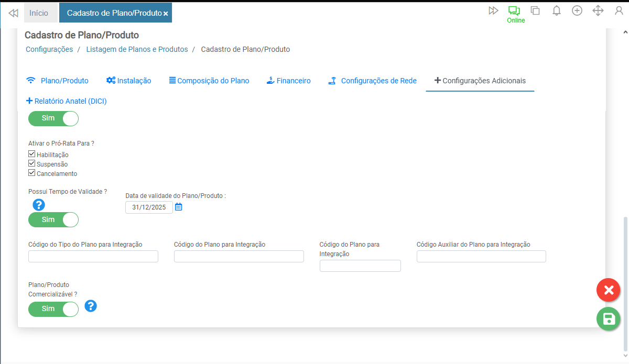Click the rewind double-arrow icon left of Início
Image resolution: width=629 pixels, height=364 pixels.
[x=14, y=13]
